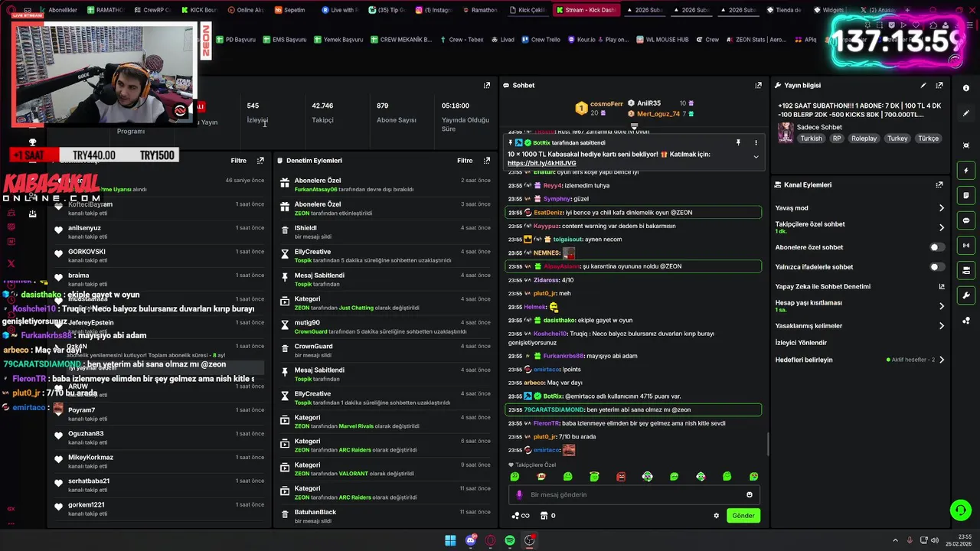Click the Roleplay stream tag
Viewport: 980px width, 551px height.
tap(864, 139)
